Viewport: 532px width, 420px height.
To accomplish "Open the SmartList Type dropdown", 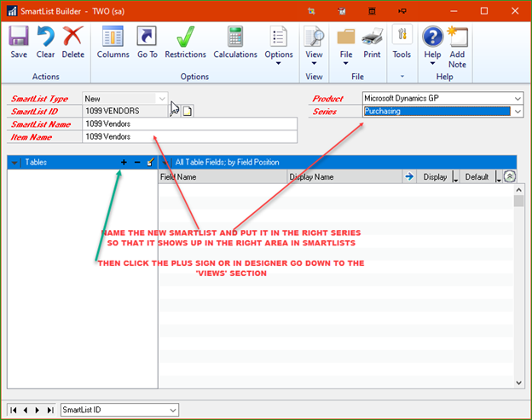I will (x=162, y=99).
